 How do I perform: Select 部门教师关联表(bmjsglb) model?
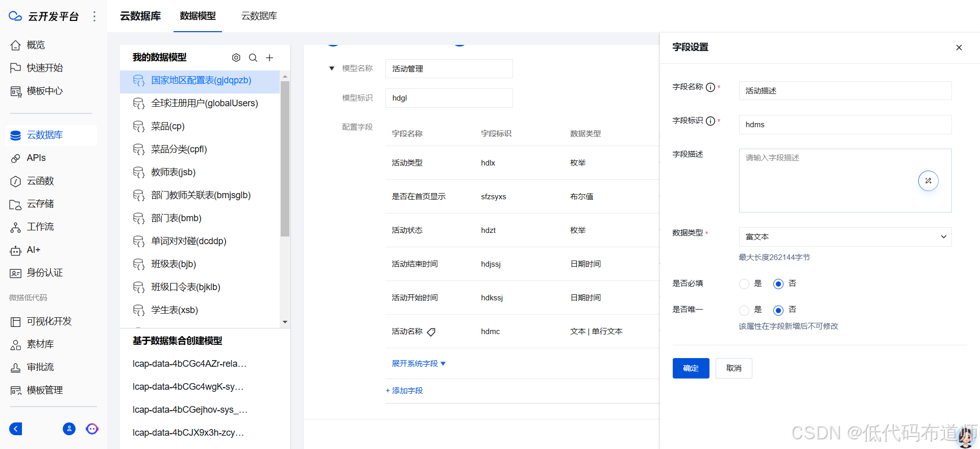200,196
